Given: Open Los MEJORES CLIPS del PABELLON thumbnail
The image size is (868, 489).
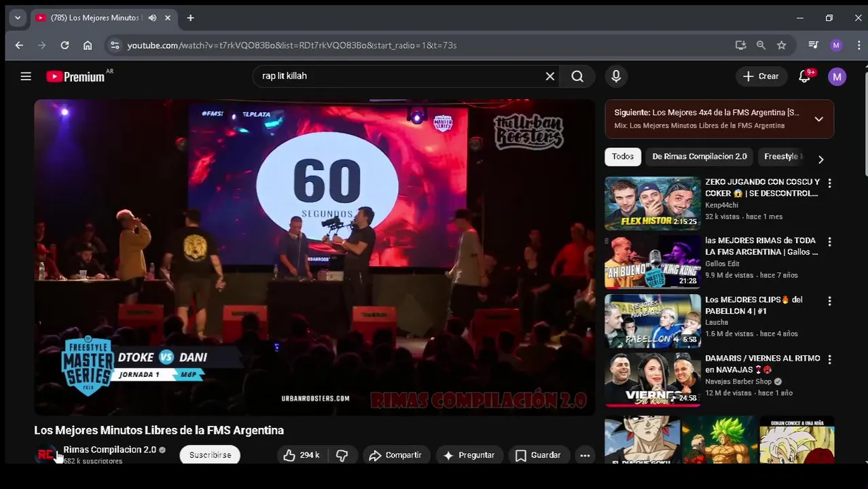Looking at the screenshot, I should click(x=653, y=321).
